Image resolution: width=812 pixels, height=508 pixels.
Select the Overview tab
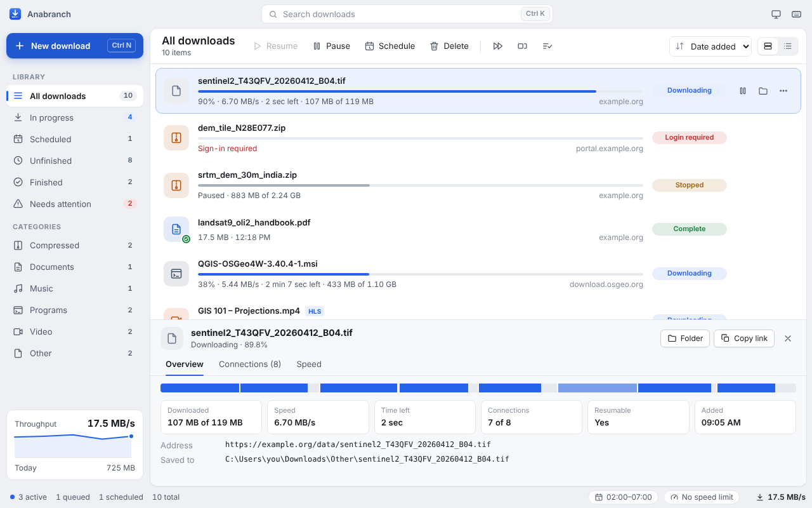click(x=185, y=364)
